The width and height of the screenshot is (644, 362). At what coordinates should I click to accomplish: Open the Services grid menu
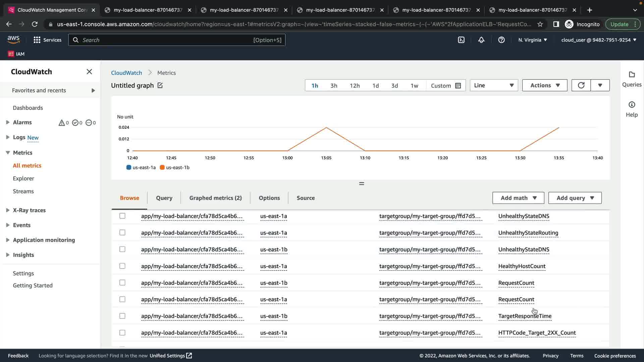tap(37, 40)
